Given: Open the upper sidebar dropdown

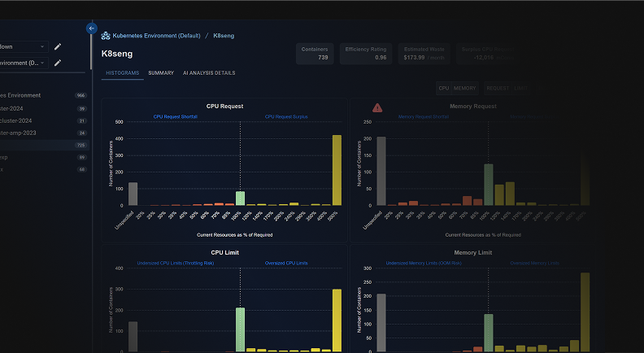Looking at the screenshot, I should coord(23,47).
